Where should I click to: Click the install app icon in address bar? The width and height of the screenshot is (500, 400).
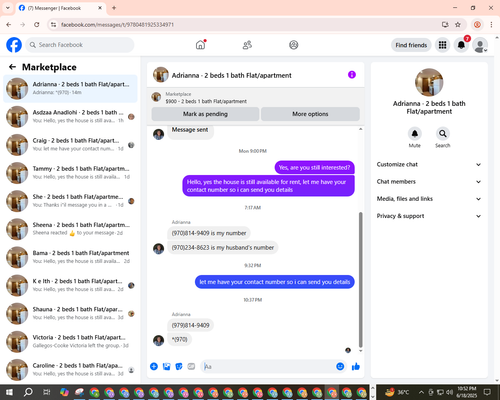point(445,25)
